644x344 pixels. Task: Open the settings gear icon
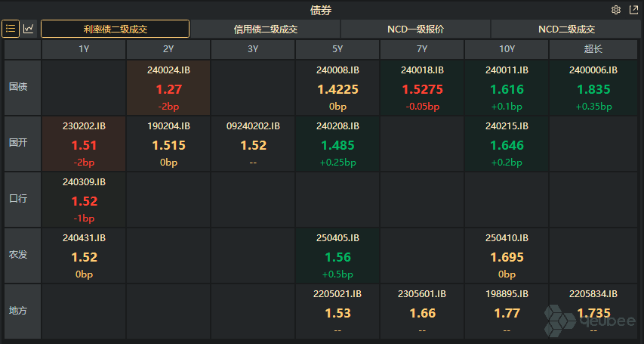616,10
